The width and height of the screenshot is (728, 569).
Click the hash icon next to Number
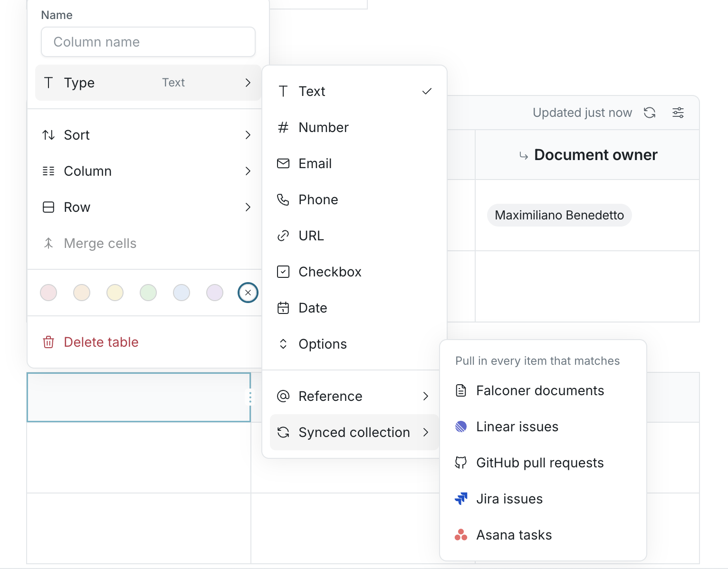[283, 127]
